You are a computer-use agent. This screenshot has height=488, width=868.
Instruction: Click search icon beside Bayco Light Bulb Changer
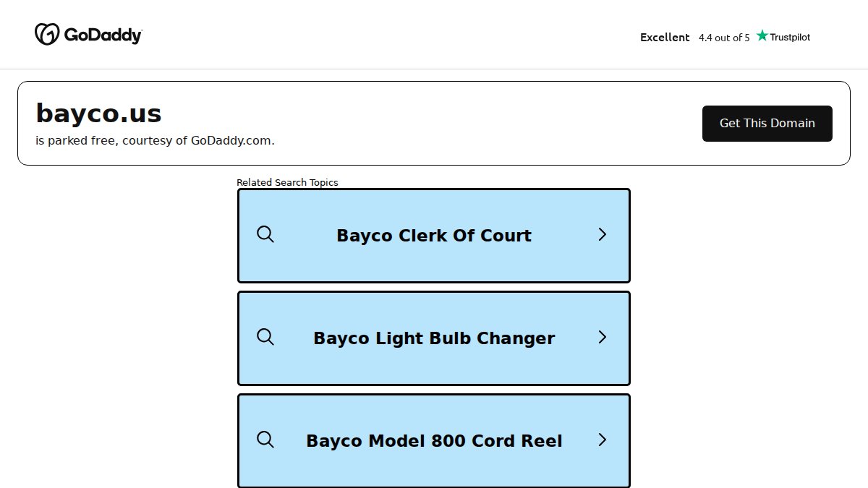265,337
